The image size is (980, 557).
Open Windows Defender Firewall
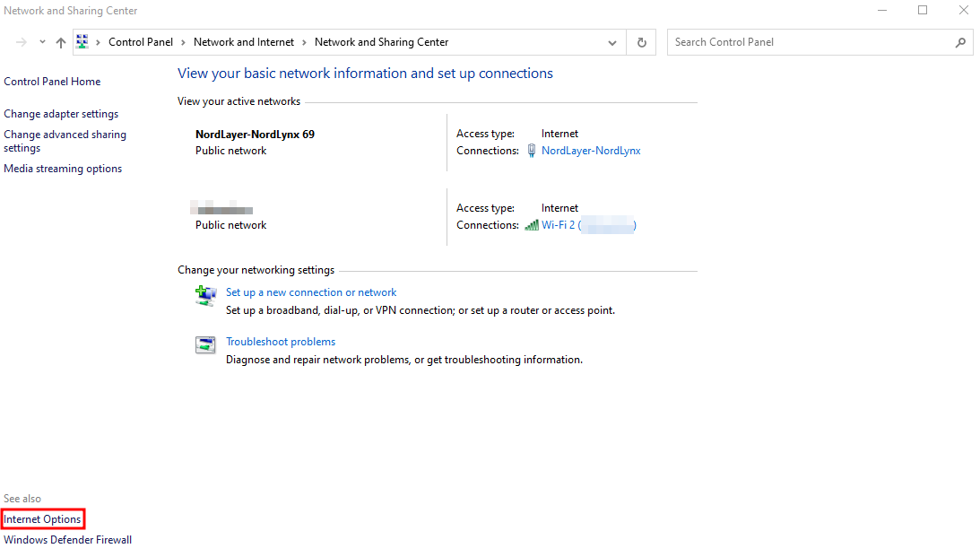point(67,539)
